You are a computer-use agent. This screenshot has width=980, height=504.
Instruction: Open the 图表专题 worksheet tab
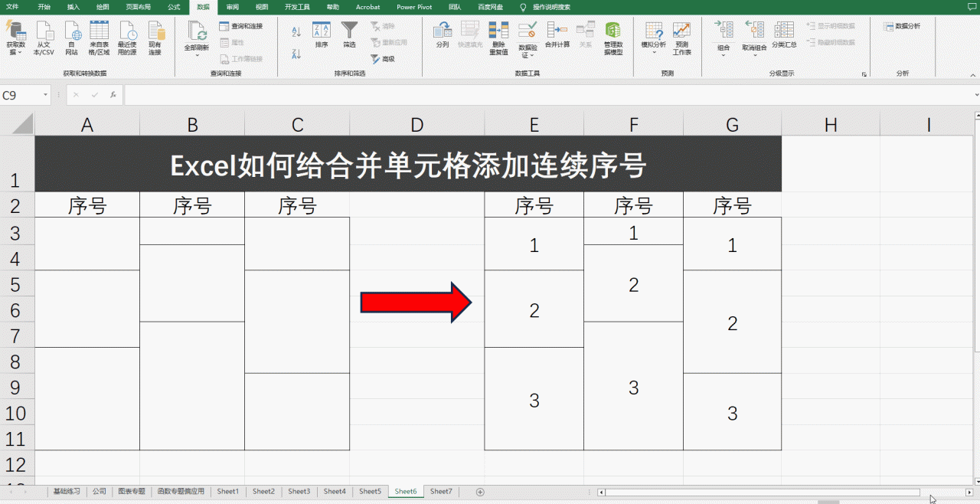(131, 492)
